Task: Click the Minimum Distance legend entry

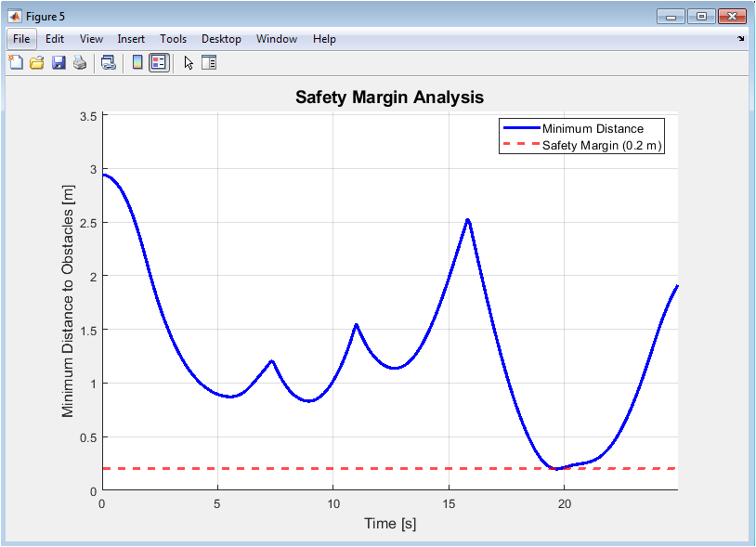Action: coord(593,128)
